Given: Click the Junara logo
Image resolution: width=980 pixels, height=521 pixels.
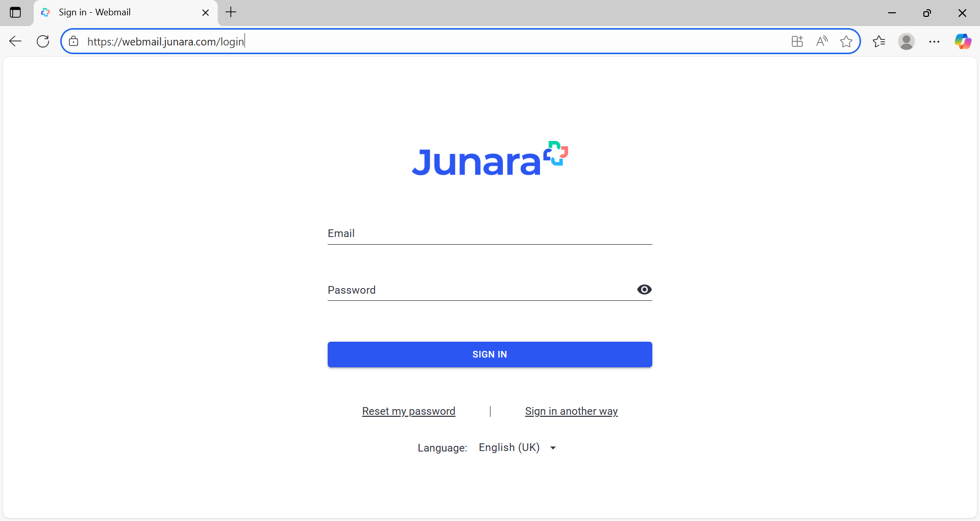Looking at the screenshot, I should point(490,159).
